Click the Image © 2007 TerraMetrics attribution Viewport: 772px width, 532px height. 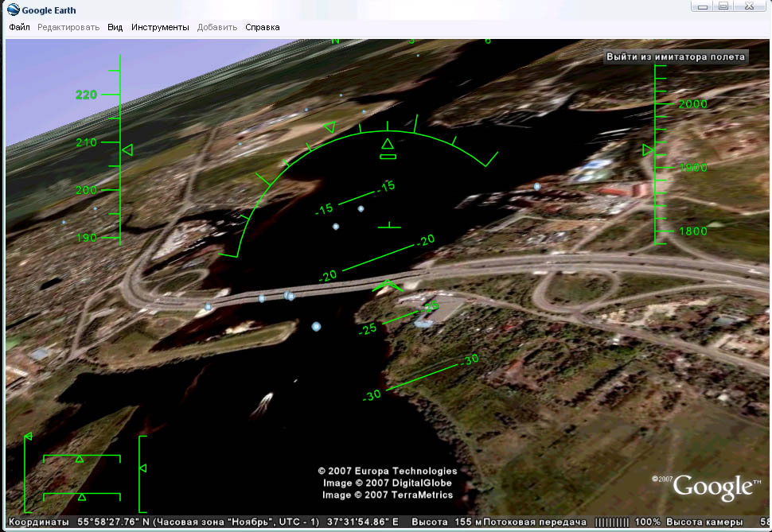click(x=388, y=495)
